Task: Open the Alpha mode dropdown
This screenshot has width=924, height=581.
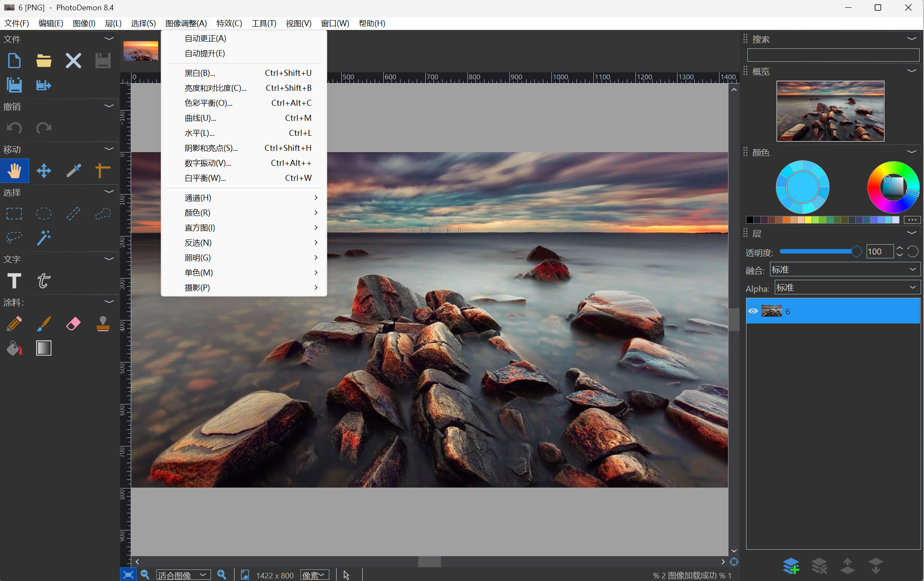Action: [847, 288]
